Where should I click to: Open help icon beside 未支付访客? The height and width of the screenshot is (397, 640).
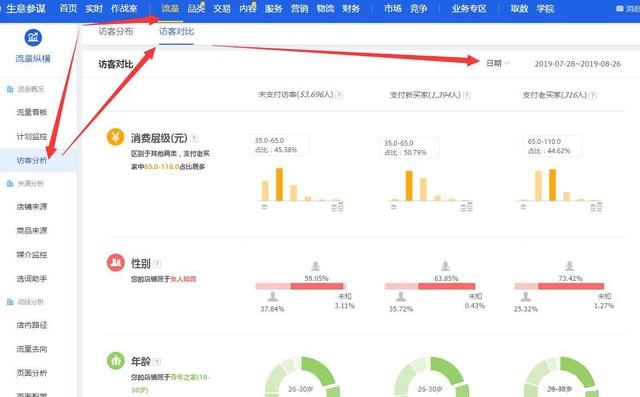(339, 95)
